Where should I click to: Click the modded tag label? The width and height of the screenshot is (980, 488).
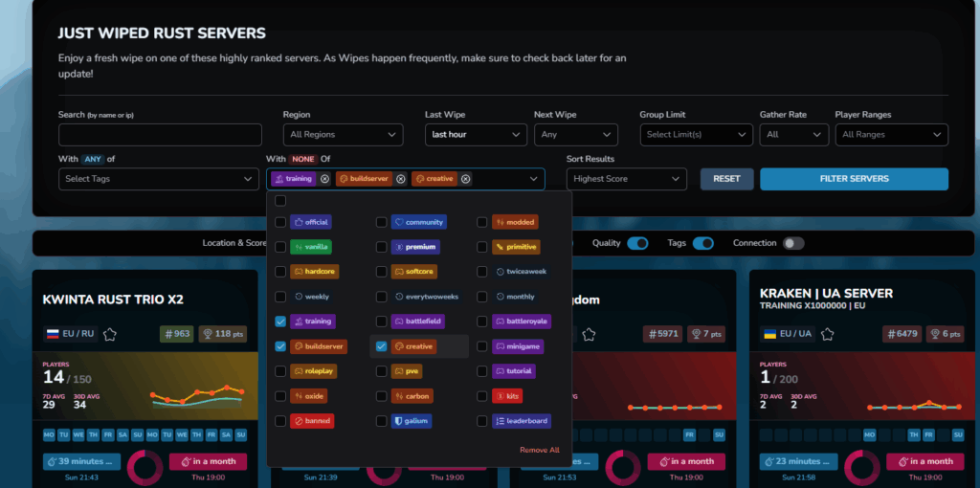click(x=515, y=222)
